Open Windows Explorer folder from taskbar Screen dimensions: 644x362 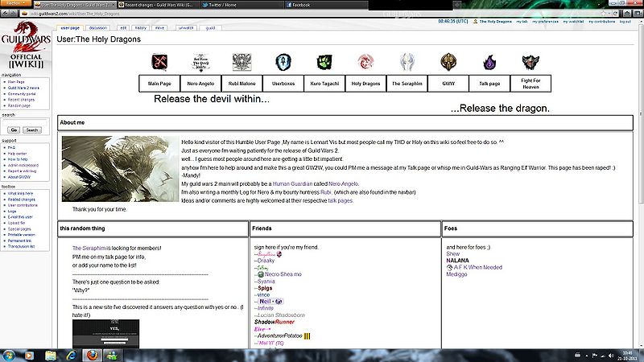(x=51, y=356)
